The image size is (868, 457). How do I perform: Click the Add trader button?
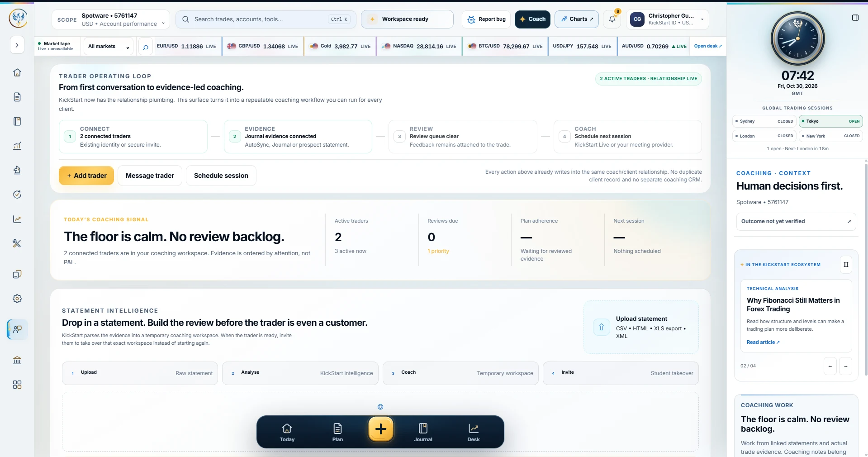(86, 176)
